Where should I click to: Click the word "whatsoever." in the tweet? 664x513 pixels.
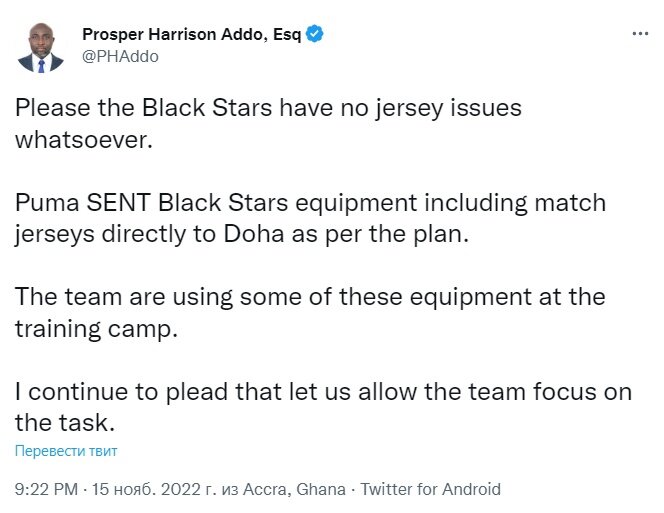click(x=85, y=139)
